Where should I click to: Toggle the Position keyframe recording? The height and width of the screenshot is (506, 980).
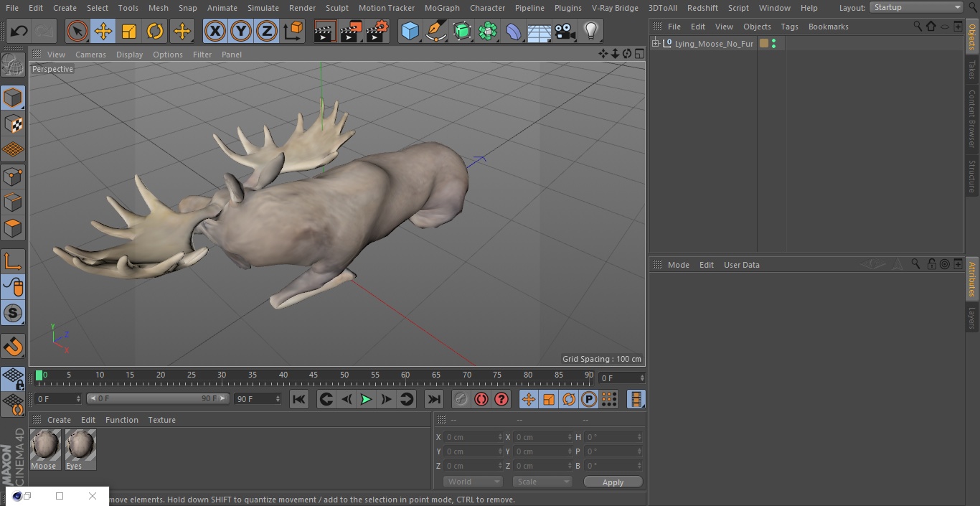(529, 399)
